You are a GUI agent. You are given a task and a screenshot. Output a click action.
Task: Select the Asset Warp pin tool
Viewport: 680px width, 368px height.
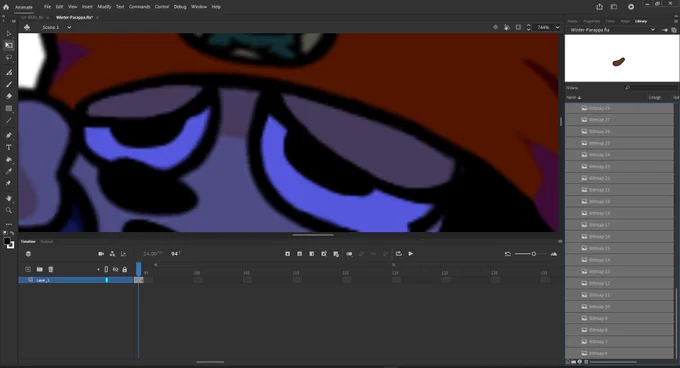click(9, 183)
